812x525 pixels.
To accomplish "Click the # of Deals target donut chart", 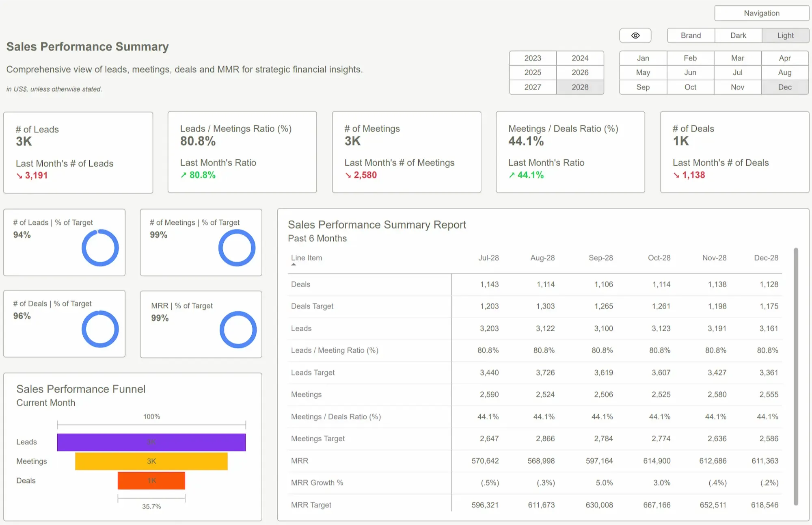I will 100,329.
